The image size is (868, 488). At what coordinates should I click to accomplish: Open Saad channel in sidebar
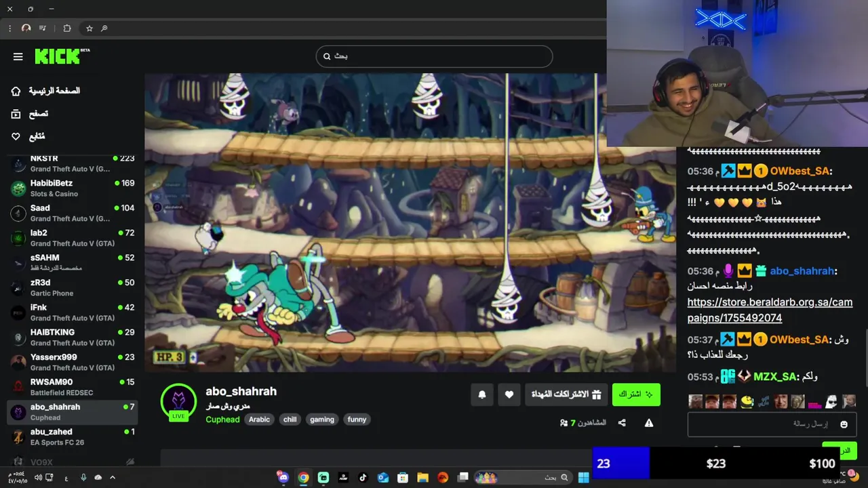click(72, 213)
